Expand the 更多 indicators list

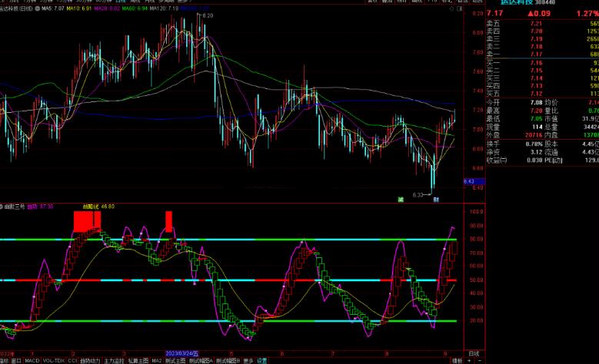[248, 361]
